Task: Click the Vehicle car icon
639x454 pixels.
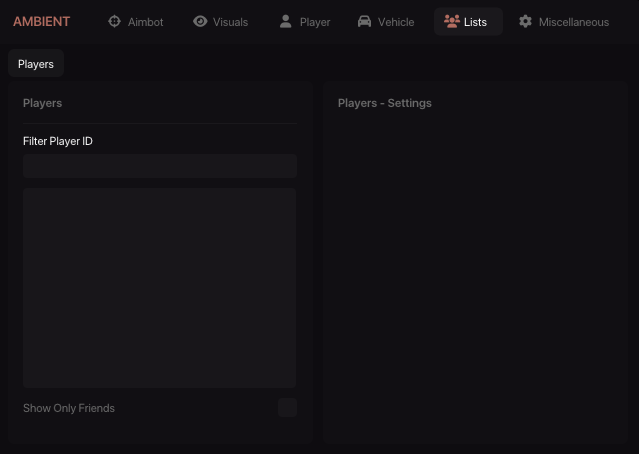Action: point(364,22)
